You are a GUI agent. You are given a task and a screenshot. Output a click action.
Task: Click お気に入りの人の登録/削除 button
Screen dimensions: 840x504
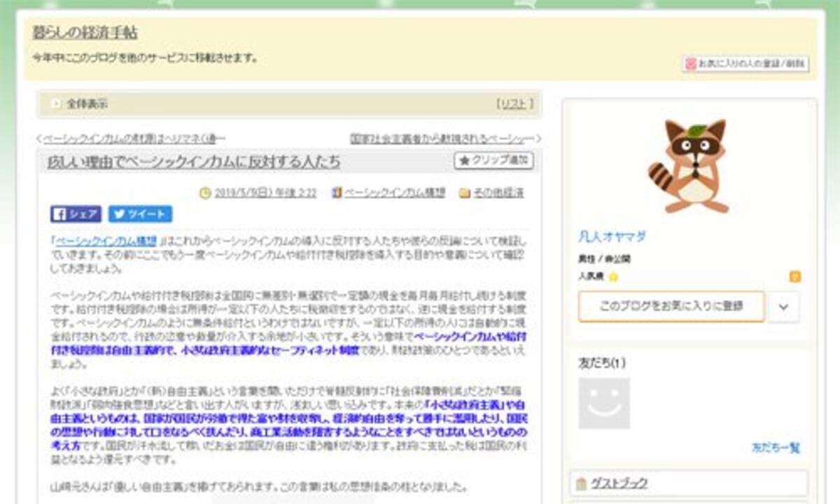click(x=745, y=64)
